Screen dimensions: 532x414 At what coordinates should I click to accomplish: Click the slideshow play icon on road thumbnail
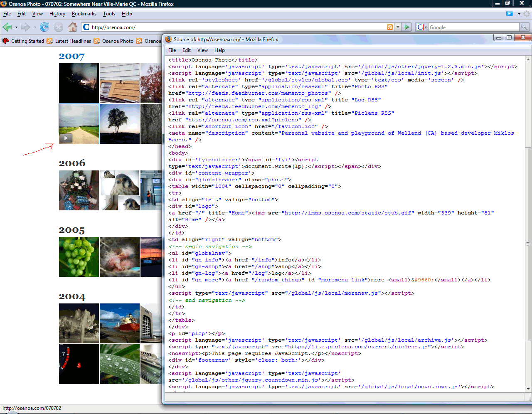pyautogui.click(x=66, y=138)
